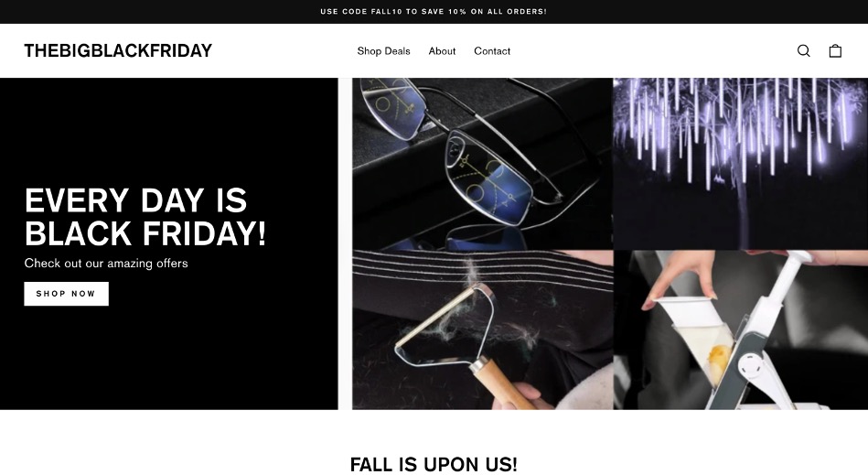
Task: Open the About page link
Action: click(x=442, y=51)
